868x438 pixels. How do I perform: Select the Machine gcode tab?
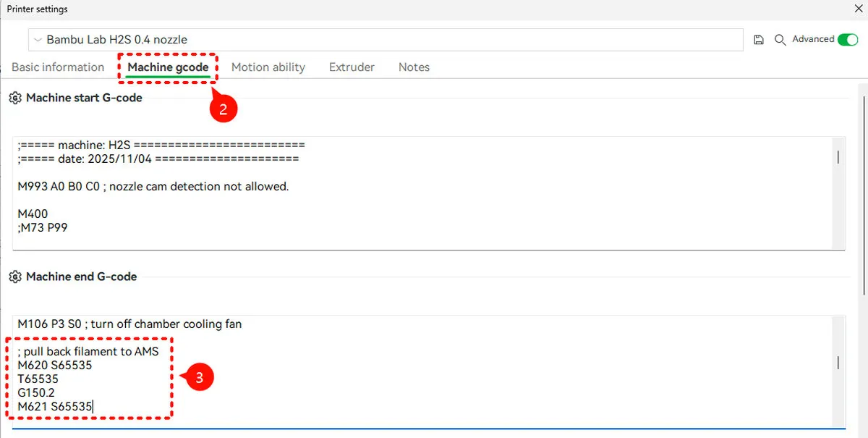[169, 67]
